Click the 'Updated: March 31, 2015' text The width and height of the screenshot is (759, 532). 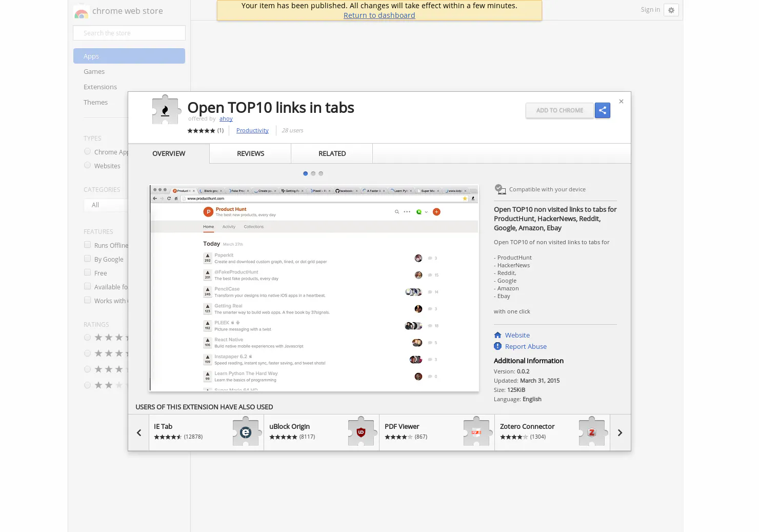527,381
